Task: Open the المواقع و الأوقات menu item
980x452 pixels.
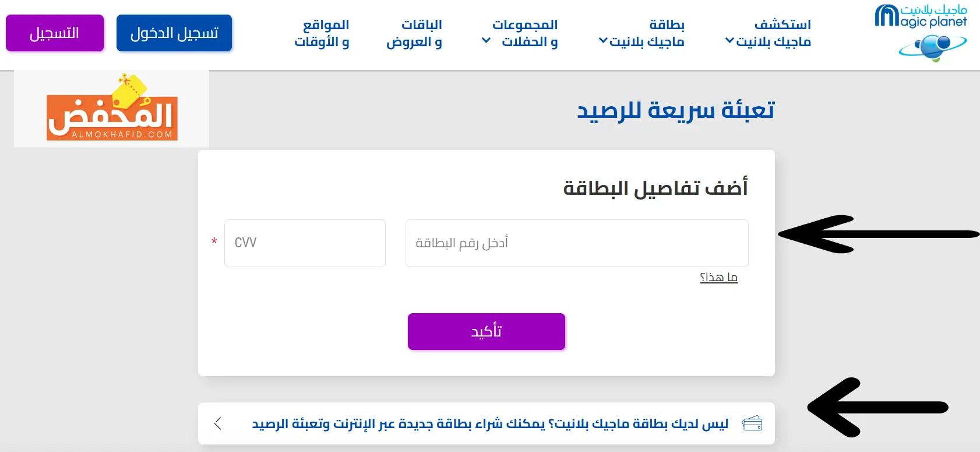Action: pos(322,33)
